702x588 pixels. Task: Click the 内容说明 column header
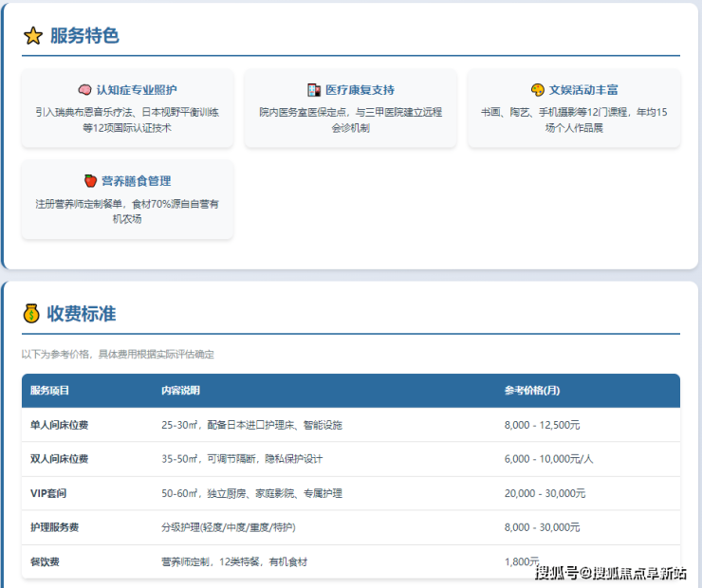click(180, 391)
